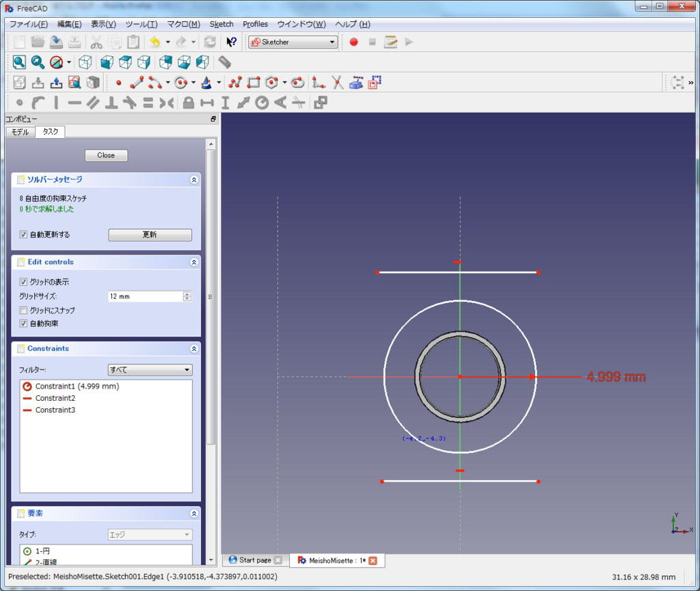Click the fit all view icon
700x591 pixels.
point(19,62)
